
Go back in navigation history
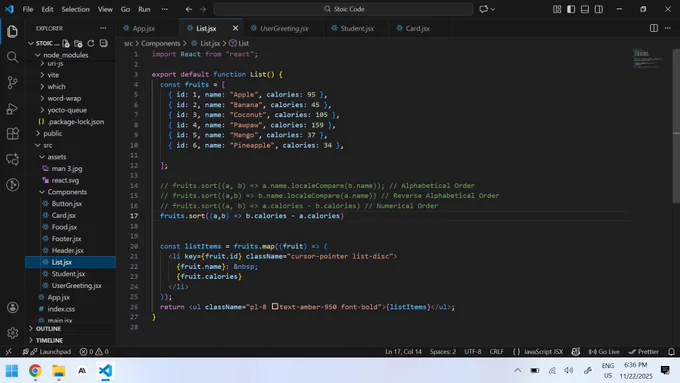189,9
